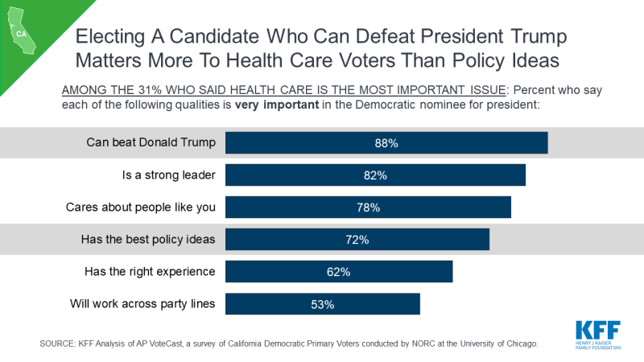Click the underlined 'AMONG THE 31%' subtitle
The image size is (644, 362).
point(284,90)
